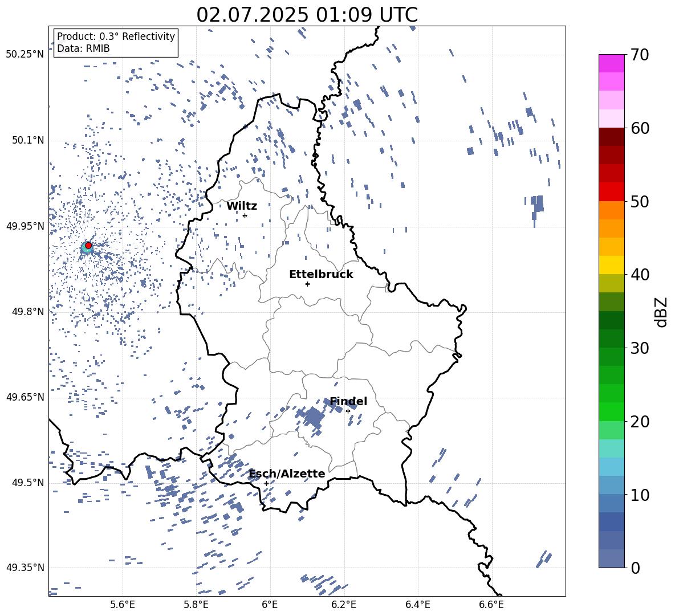The width and height of the screenshot is (675, 616).
Task: Click the bright red colorbar segment near 50
Action: [x=611, y=192]
